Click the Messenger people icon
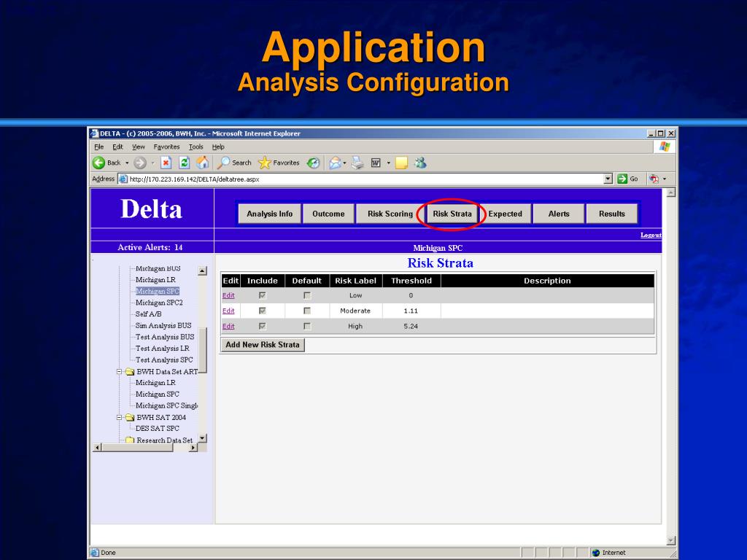747x560 pixels. (420, 163)
